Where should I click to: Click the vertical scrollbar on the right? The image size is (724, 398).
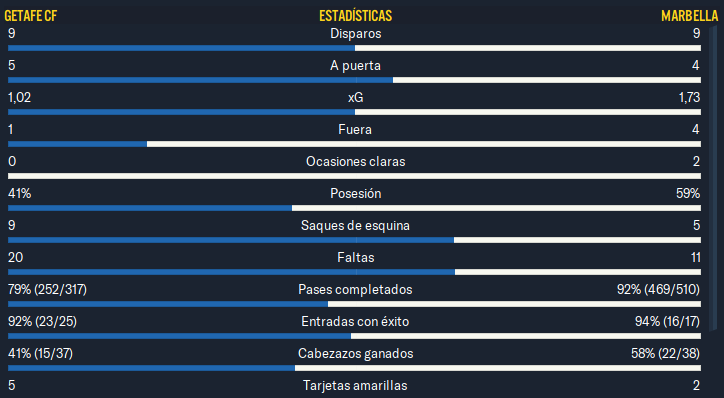click(712, 175)
